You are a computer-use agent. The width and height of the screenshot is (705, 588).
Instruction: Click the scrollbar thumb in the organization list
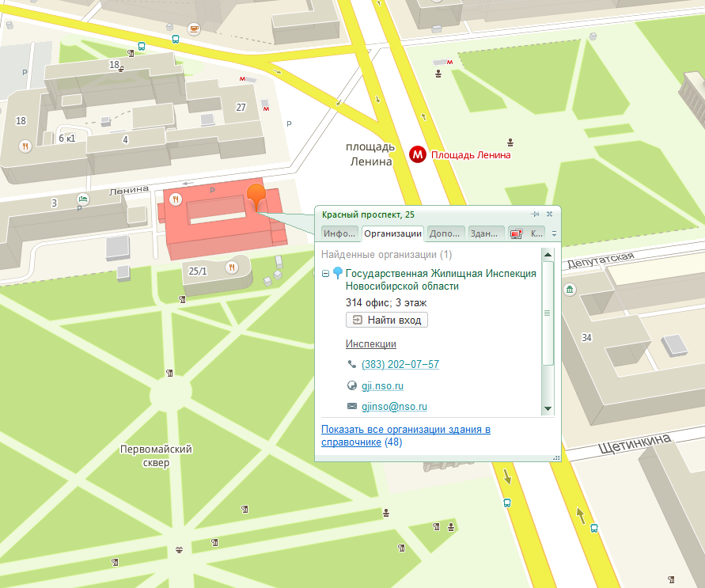[x=548, y=313]
